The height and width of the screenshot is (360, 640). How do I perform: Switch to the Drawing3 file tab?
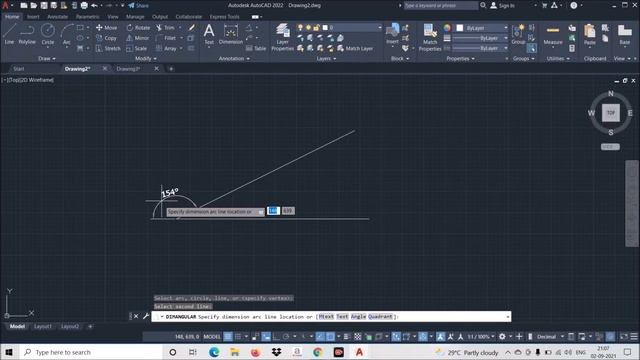pyautogui.click(x=129, y=69)
